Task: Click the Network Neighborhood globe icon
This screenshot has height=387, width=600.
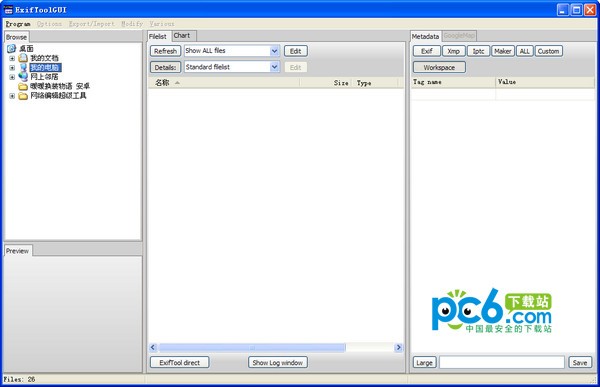Action: (23, 77)
